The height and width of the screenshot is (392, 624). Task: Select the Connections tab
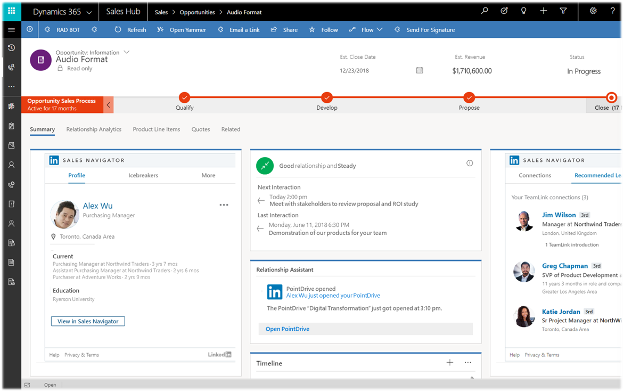point(535,176)
